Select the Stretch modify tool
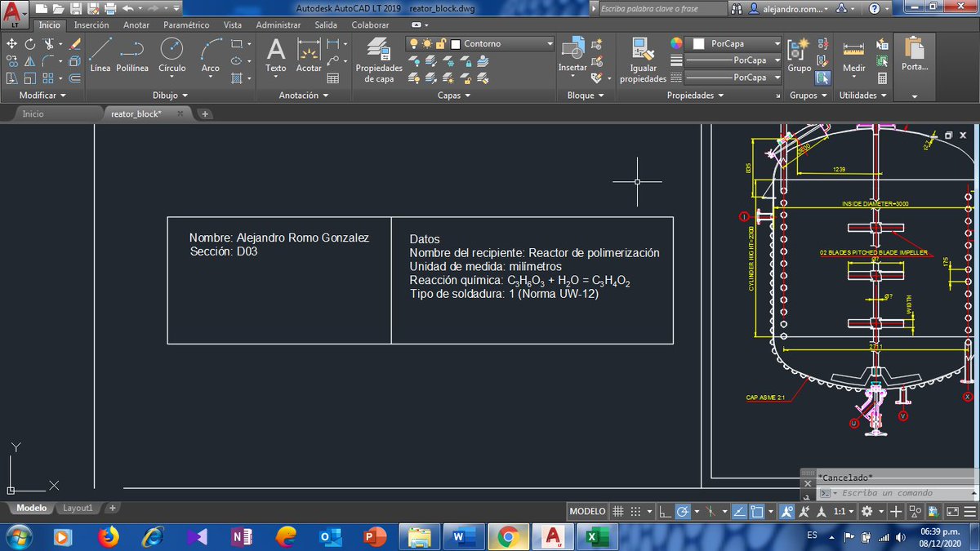 [x=11, y=78]
